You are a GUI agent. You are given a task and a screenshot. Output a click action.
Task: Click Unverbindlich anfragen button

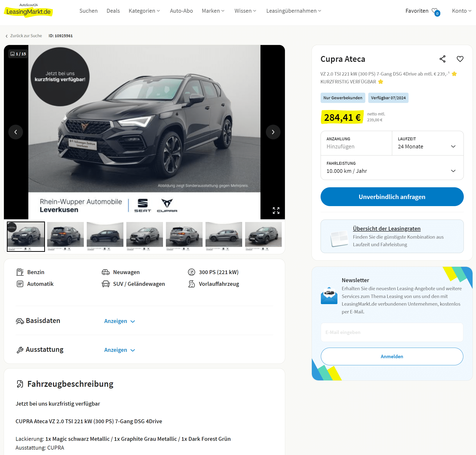pos(392,197)
